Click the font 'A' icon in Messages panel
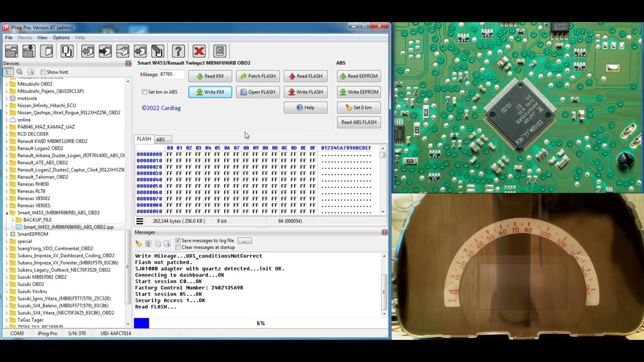The width and height of the screenshot is (644, 362). pos(168,244)
